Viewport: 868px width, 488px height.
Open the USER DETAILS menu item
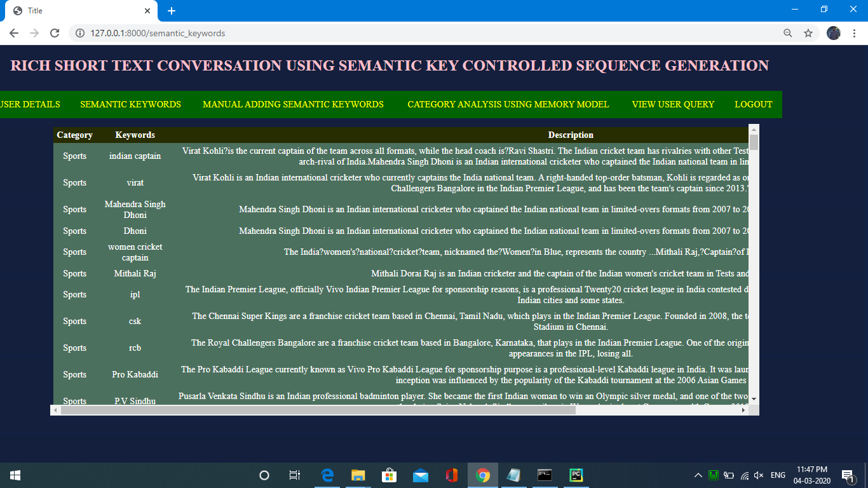[30, 104]
